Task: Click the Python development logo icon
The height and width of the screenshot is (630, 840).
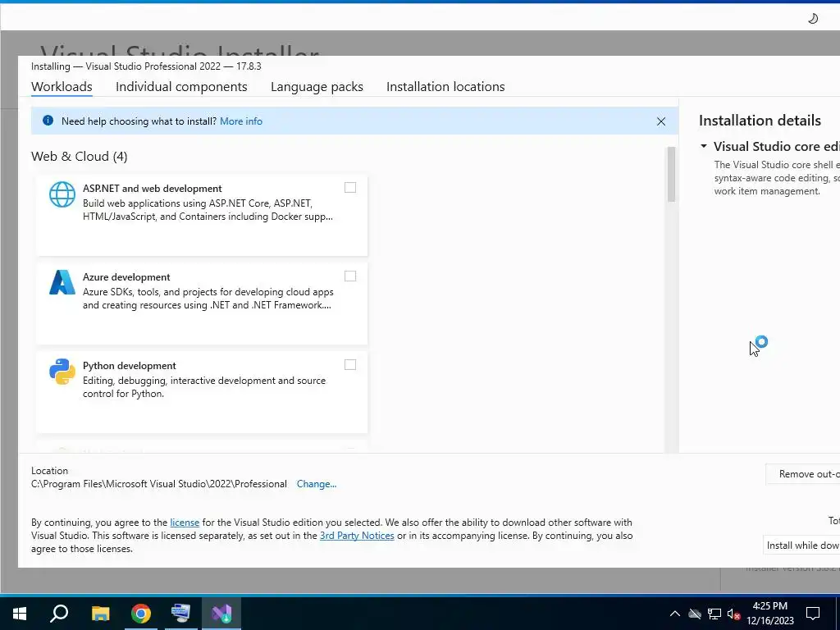Action: [62, 372]
